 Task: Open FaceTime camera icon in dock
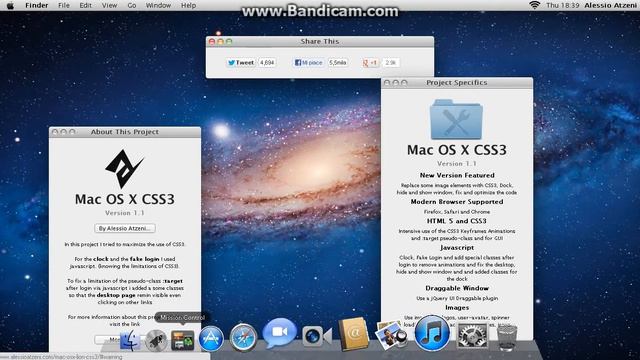coord(316,337)
